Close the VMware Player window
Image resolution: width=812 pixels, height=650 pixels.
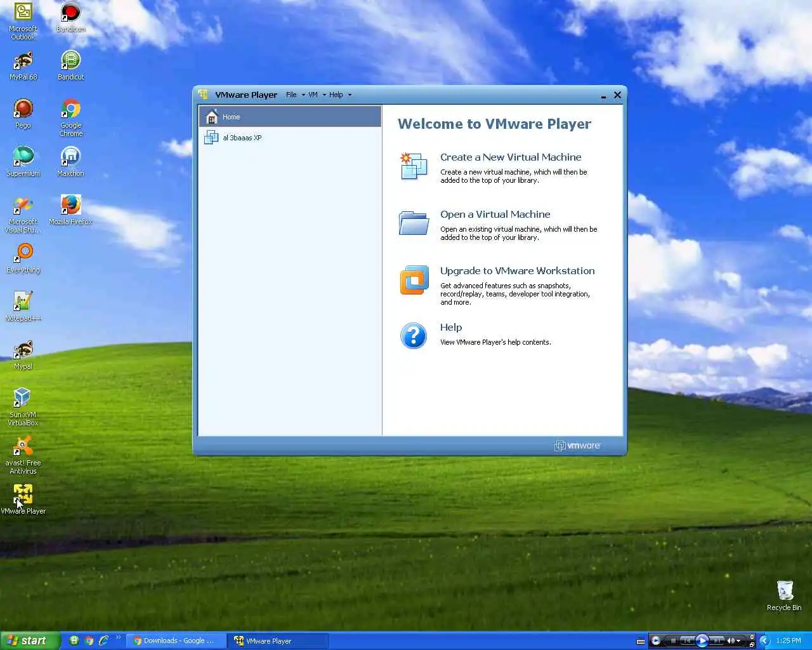617,95
